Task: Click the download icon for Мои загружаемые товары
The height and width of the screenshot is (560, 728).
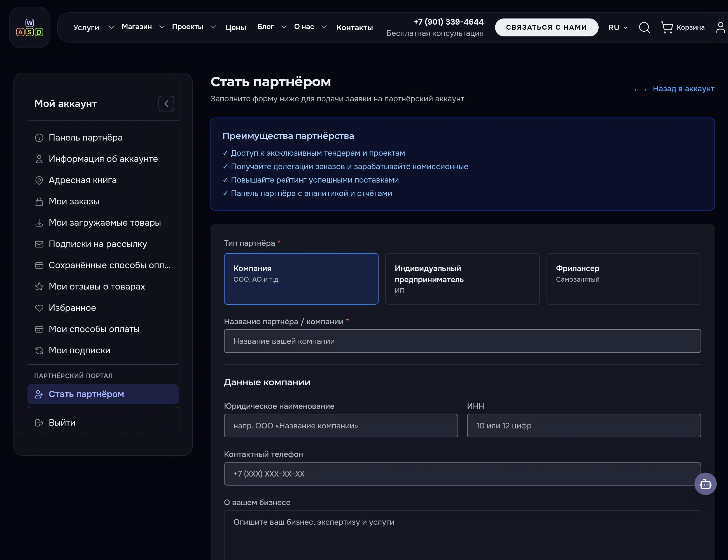Action: click(x=39, y=223)
